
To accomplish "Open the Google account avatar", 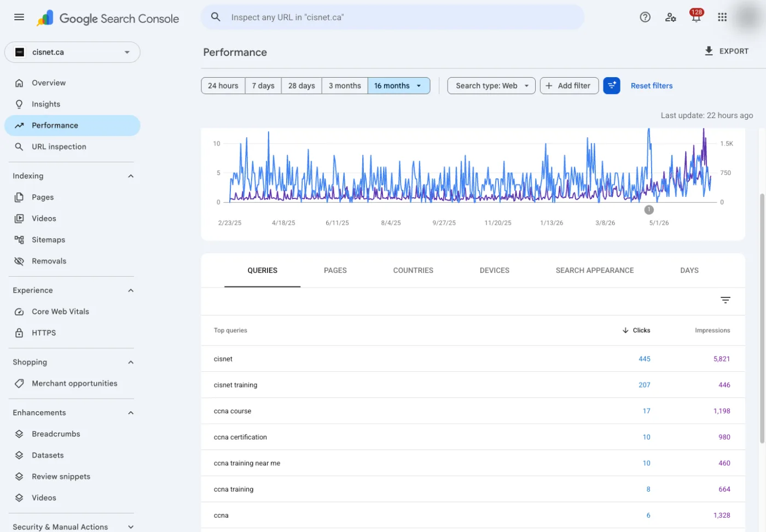I will tap(748, 17).
